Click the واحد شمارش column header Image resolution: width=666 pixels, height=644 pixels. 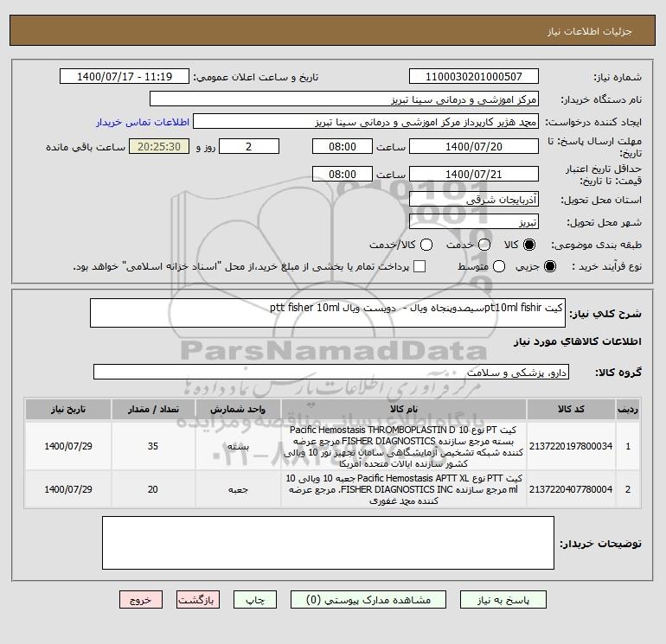(x=238, y=409)
